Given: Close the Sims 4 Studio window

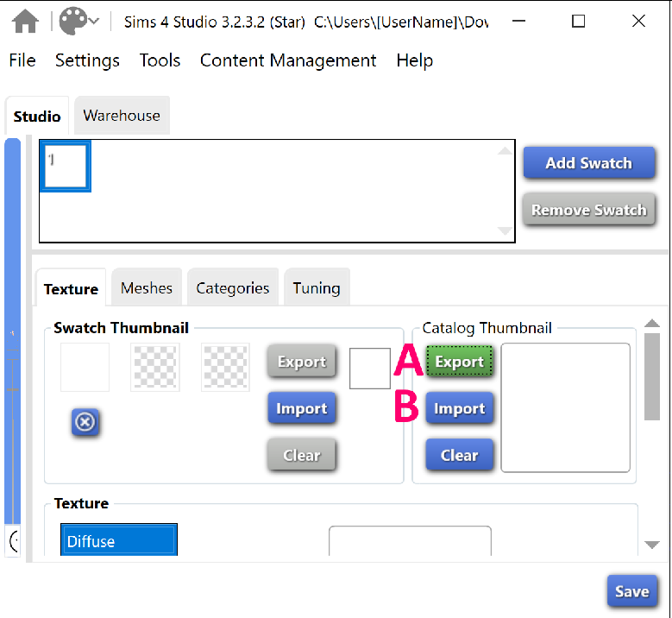Looking at the screenshot, I should [x=638, y=21].
